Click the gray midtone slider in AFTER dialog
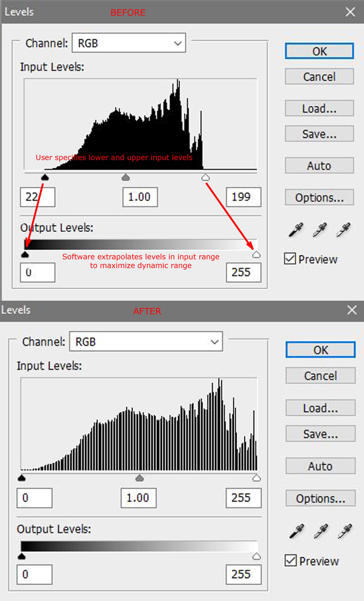 pos(140,478)
